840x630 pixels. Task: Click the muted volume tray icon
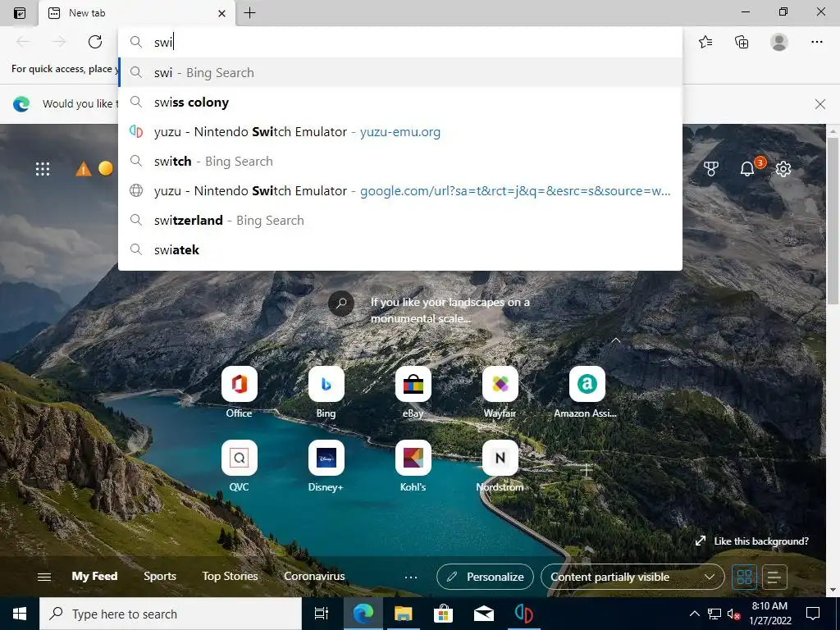(733, 614)
